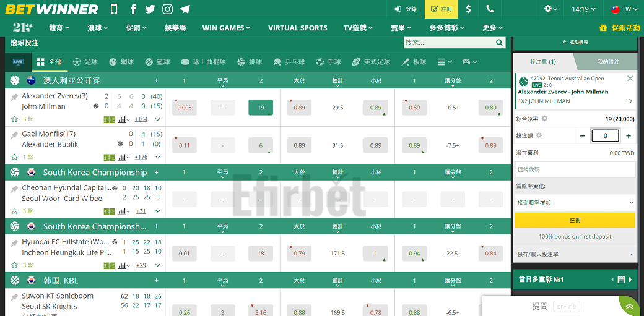
Task: Select the 全部 all sports tab
Action: (x=50, y=62)
